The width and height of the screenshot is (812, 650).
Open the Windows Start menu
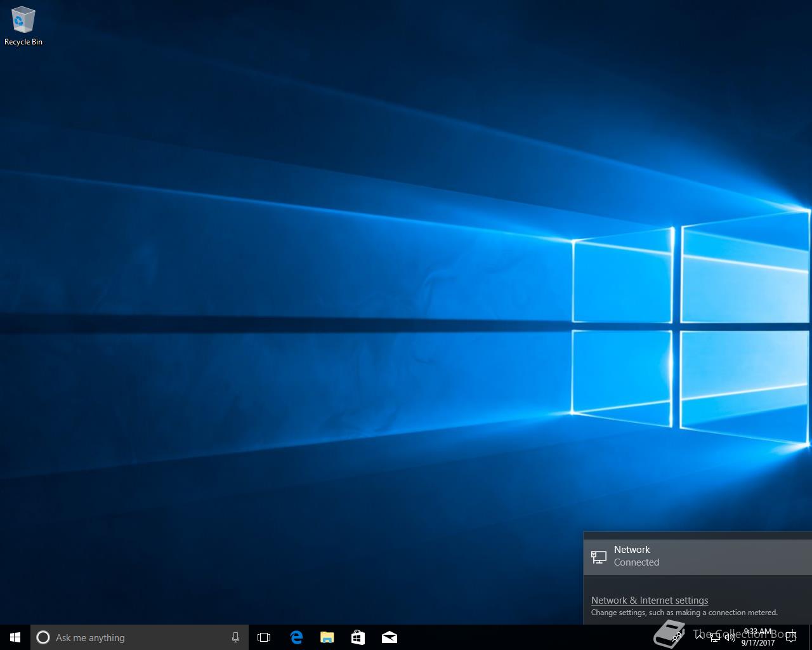pyautogui.click(x=15, y=637)
